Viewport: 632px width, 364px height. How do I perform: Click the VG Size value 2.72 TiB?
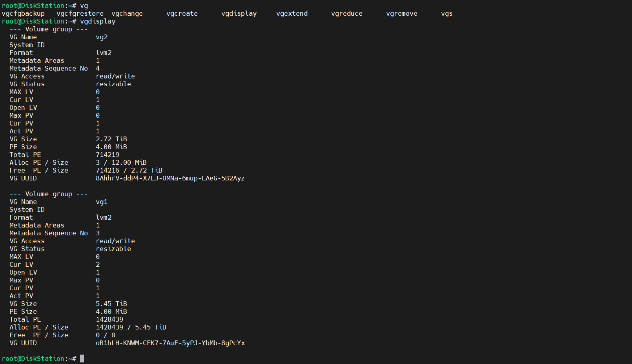[x=111, y=139]
